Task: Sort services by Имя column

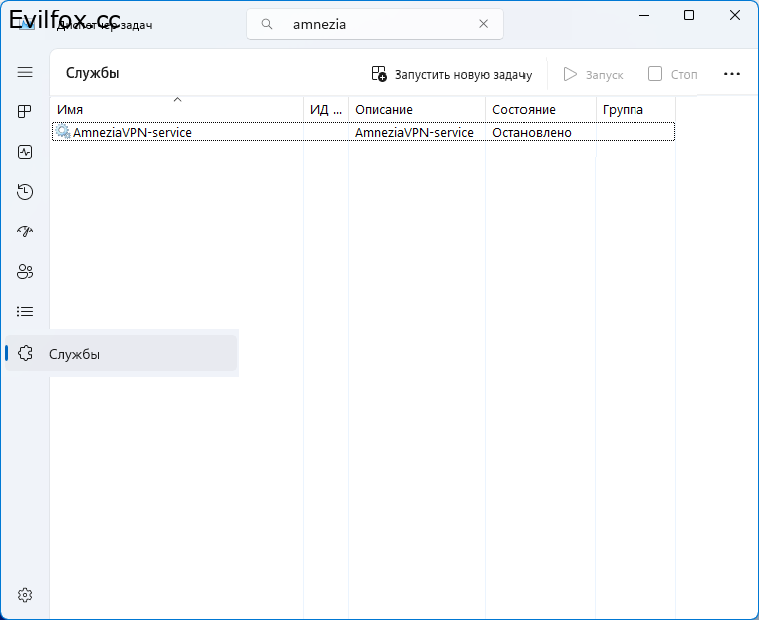Action: [x=176, y=109]
